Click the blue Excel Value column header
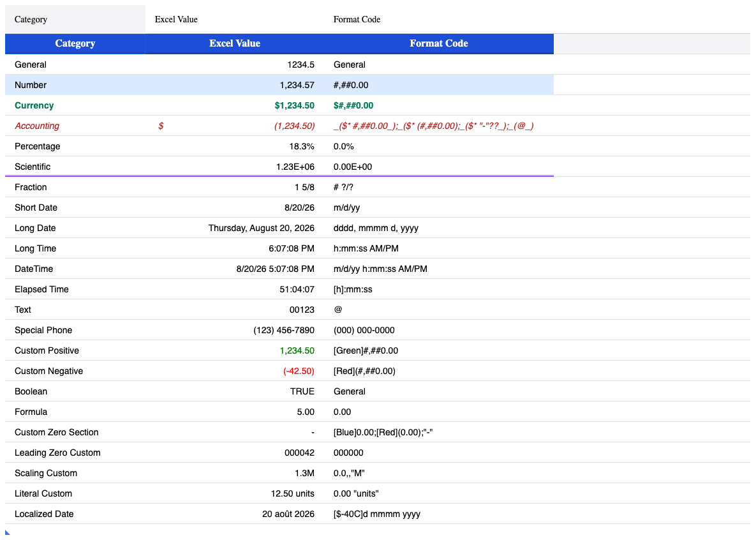The height and width of the screenshot is (540, 756). (234, 43)
